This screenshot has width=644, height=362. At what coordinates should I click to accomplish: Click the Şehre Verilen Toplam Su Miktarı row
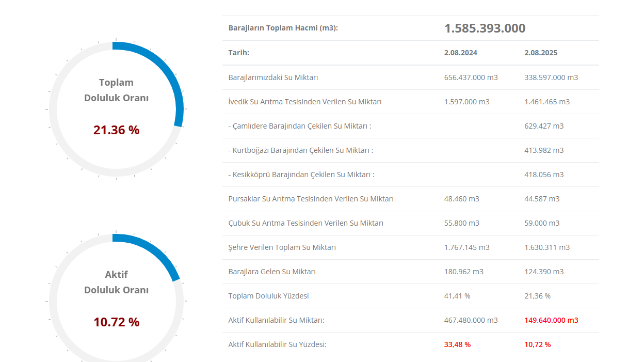(x=411, y=247)
